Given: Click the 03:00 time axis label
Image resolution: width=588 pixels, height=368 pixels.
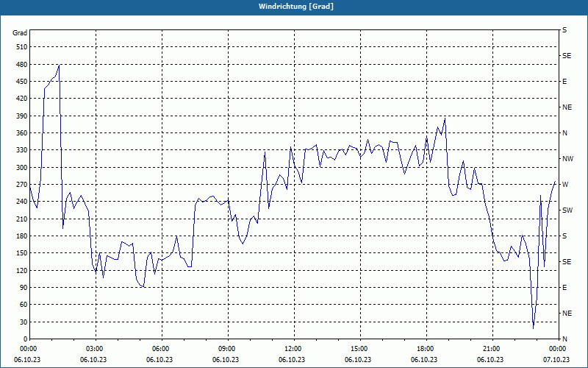Looking at the screenshot, I should (96, 349).
